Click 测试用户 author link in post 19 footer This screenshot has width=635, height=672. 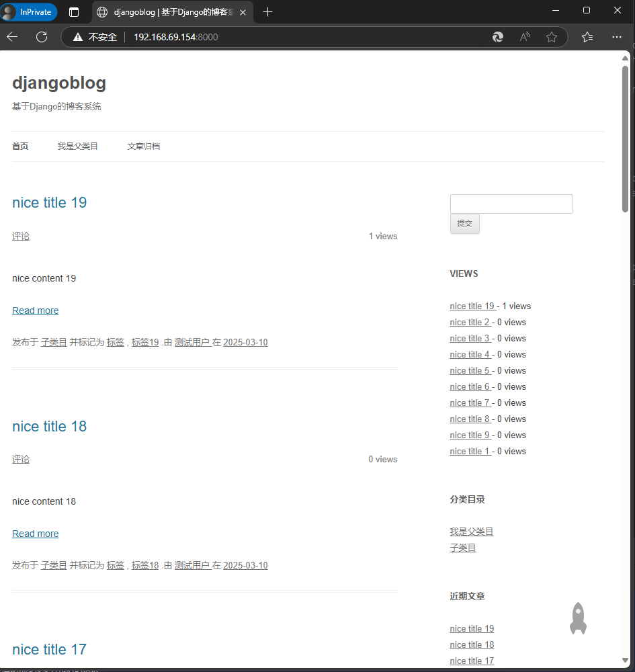[192, 343]
